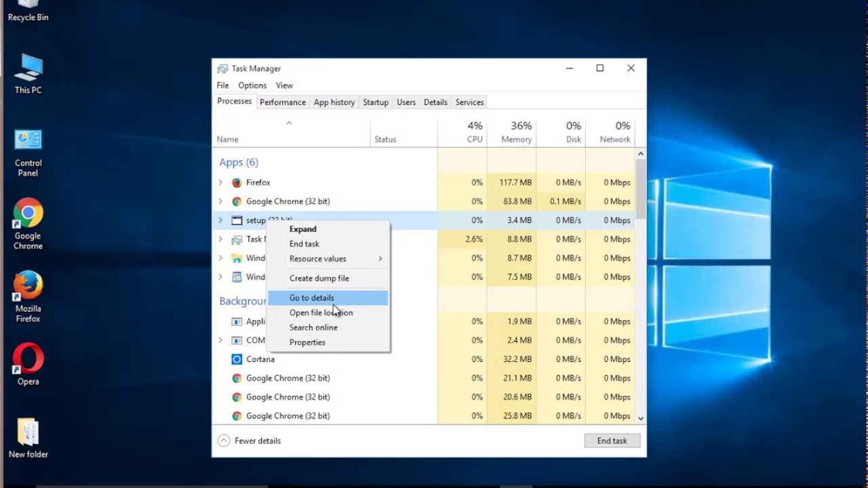Image resolution: width=868 pixels, height=488 pixels.
Task: Expand the setup process group
Action: point(220,220)
